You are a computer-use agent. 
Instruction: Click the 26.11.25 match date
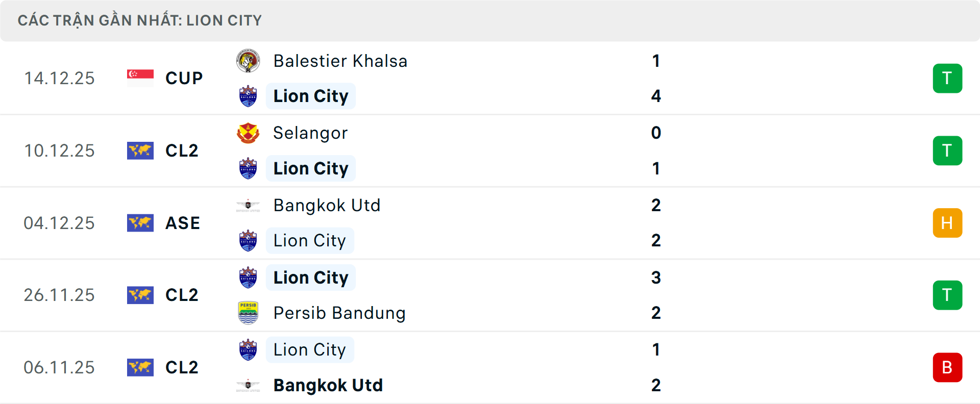59,295
